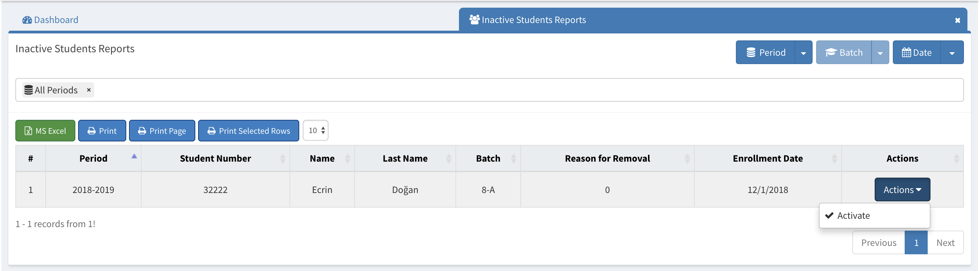Screen dimensions: 980x271
Task: Click Print Selected Rows button
Action: tap(248, 131)
